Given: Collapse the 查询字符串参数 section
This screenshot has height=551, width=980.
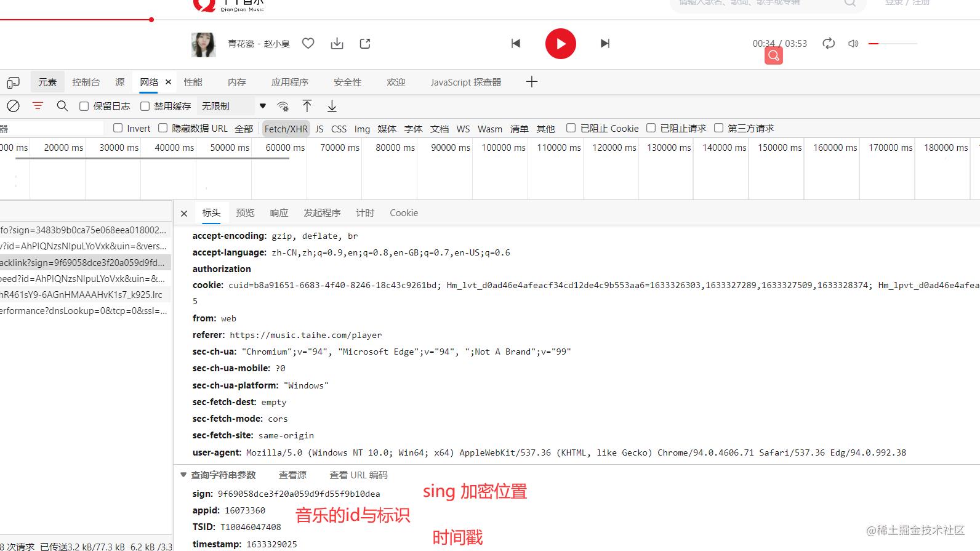Looking at the screenshot, I should pyautogui.click(x=183, y=475).
